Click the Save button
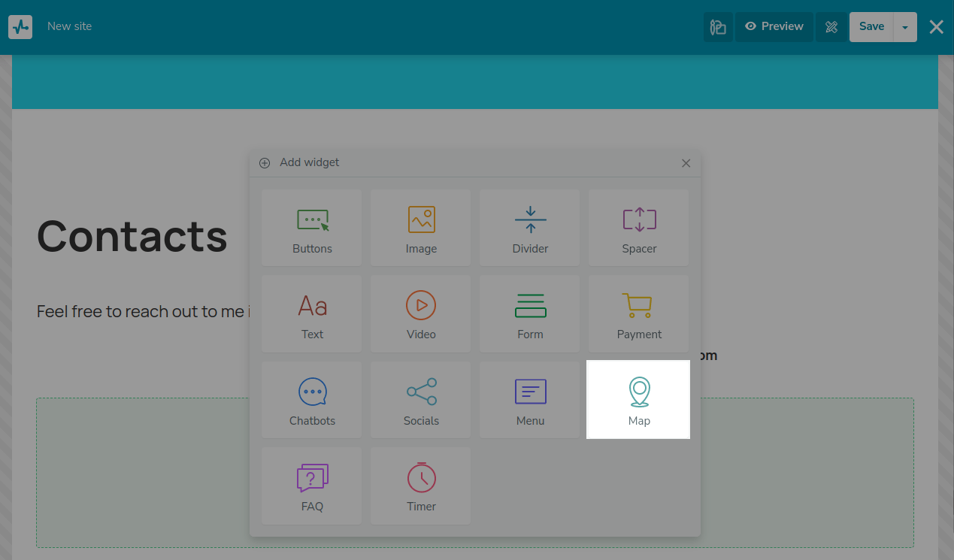Image resolution: width=954 pixels, height=560 pixels. 871,27
